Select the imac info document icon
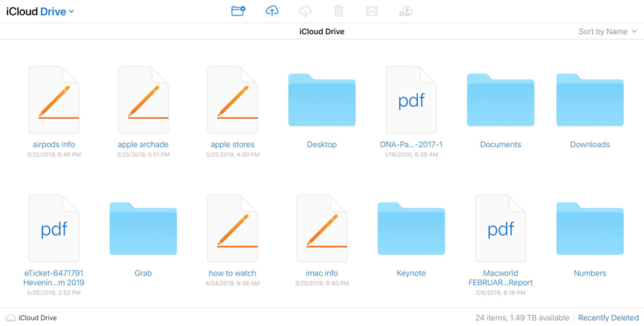This screenshot has width=644, height=326. [x=322, y=229]
